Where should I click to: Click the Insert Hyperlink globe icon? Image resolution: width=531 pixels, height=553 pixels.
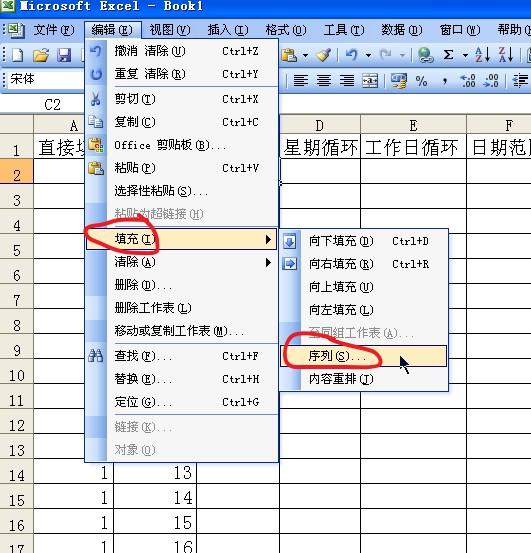point(425,55)
